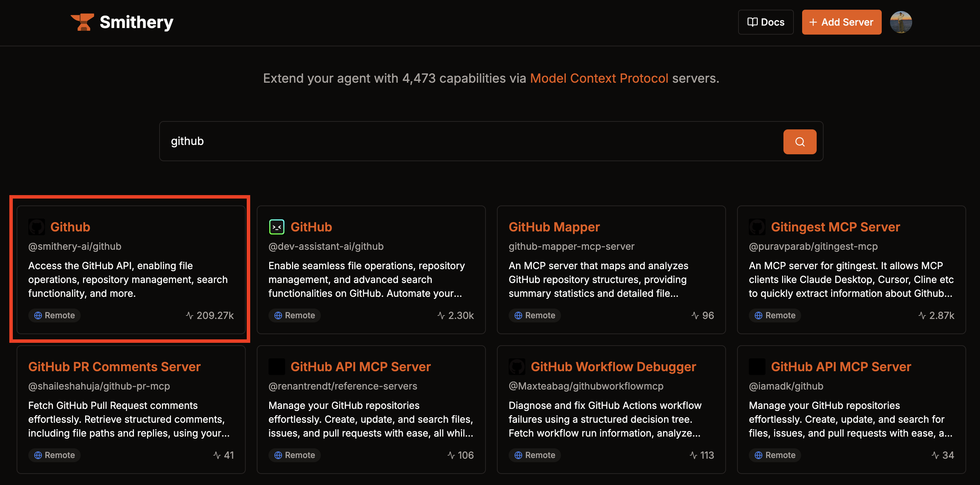Open the GitHub PR Comments Server title
This screenshot has width=980, height=485.
[115, 367]
